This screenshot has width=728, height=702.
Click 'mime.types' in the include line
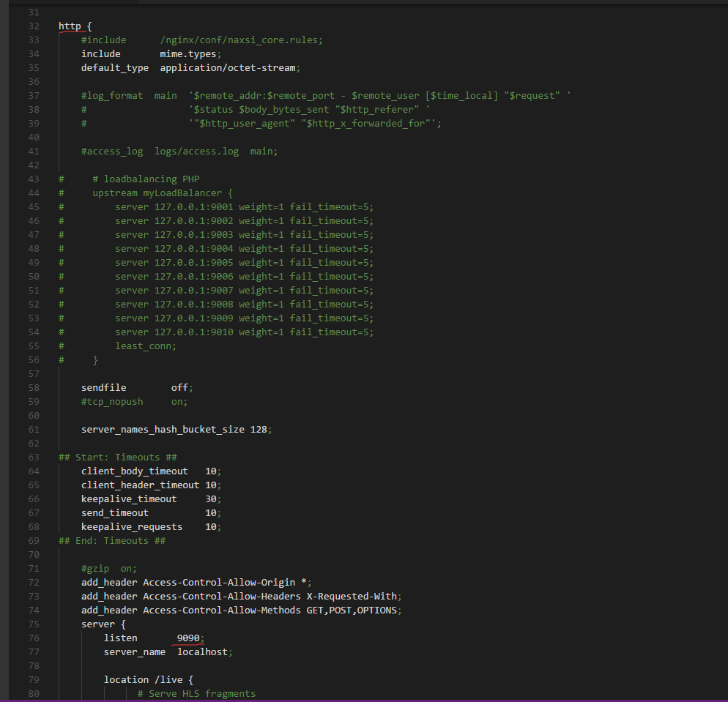[x=188, y=54]
